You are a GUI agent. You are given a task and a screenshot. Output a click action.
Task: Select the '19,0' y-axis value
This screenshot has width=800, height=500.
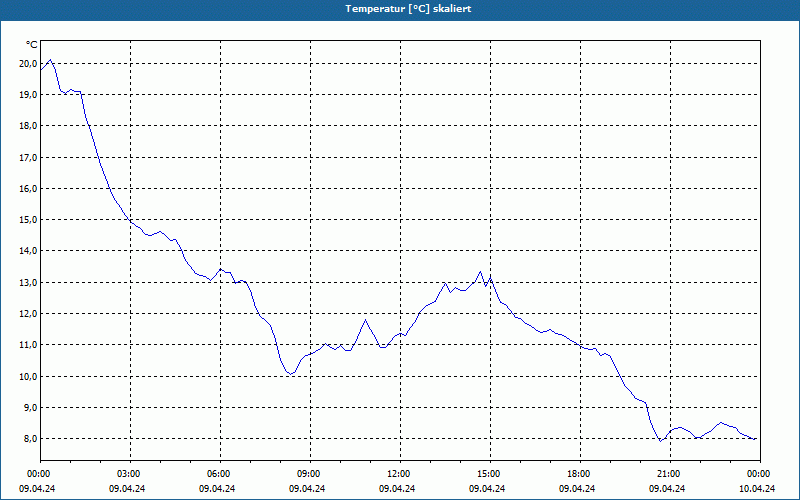tap(28, 95)
